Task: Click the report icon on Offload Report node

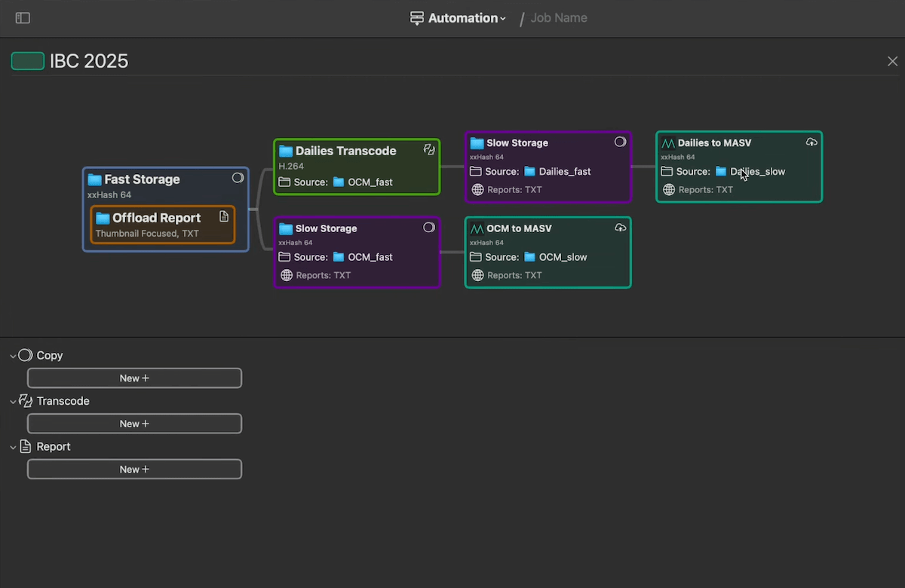Action: 224,216
